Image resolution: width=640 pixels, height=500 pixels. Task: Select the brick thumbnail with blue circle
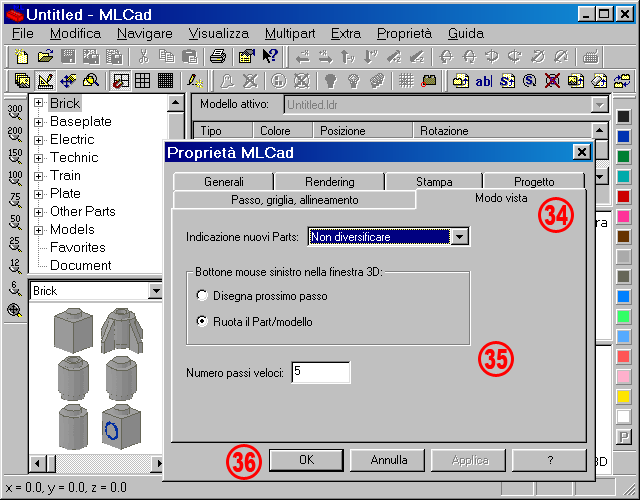[121, 427]
